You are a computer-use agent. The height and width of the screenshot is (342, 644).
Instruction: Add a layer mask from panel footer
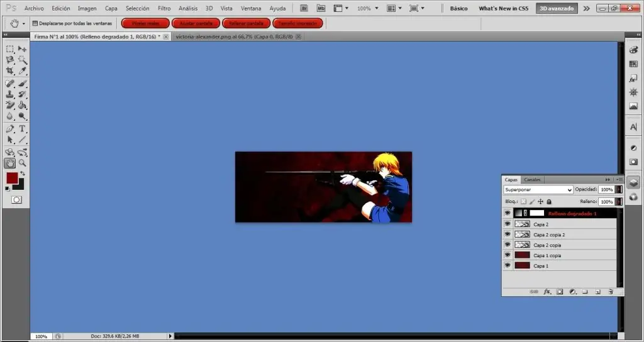559,292
